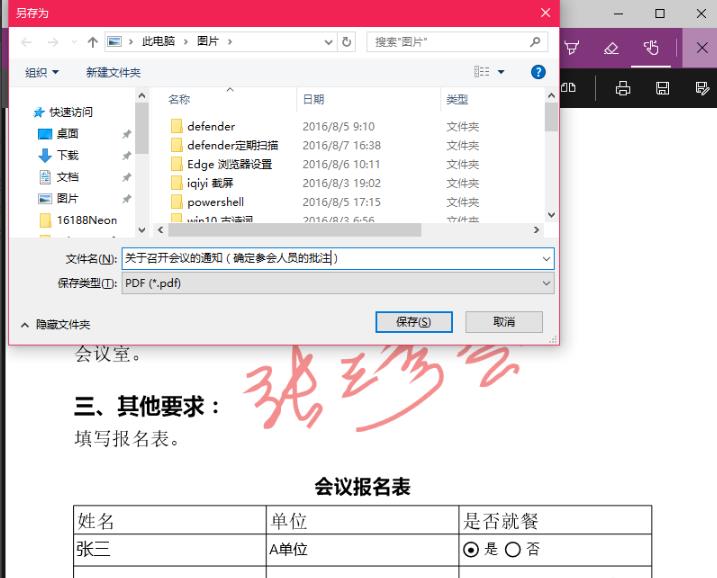Collapse folder pane with 隐藏文件夹

(x=56, y=324)
